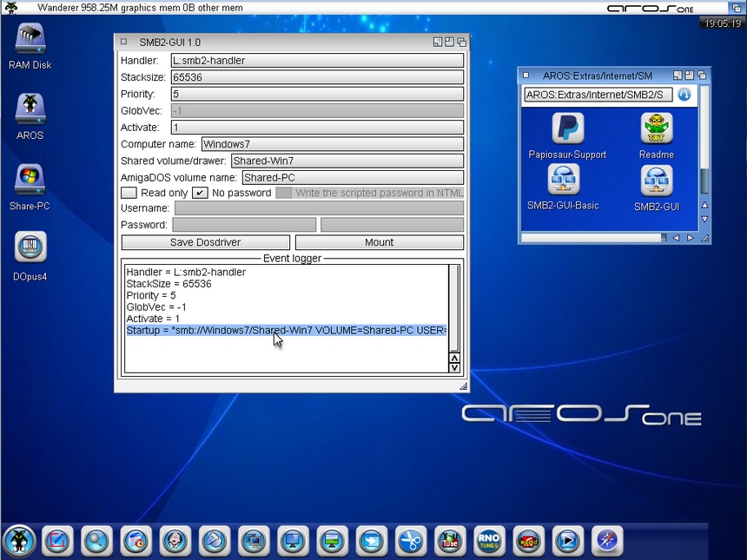Open the Readme text file icon
The height and width of the screenshot is (560, 747).
pyautogui.click(x=656, y=129)
